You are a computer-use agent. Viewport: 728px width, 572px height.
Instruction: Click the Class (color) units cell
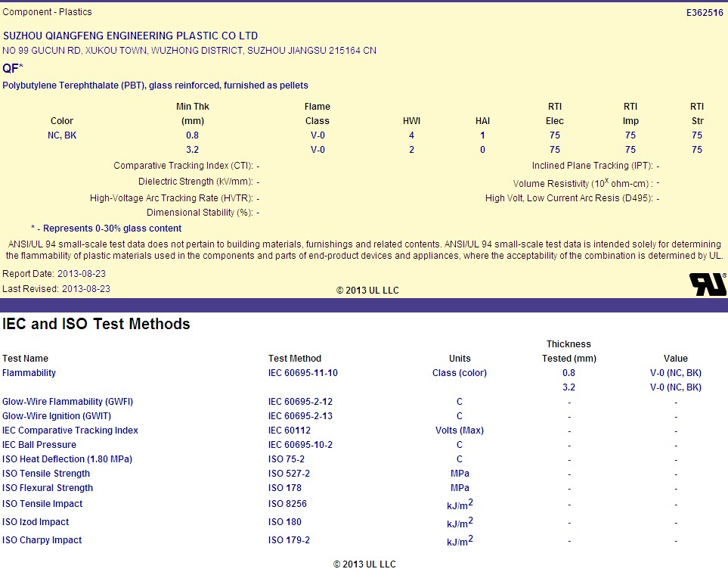point(460,373)
